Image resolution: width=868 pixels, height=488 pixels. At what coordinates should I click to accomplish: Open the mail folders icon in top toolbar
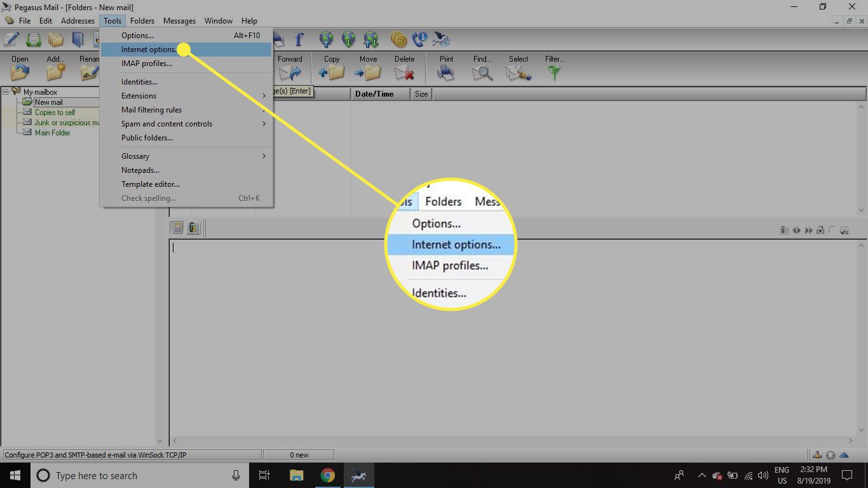click(56, 39)
